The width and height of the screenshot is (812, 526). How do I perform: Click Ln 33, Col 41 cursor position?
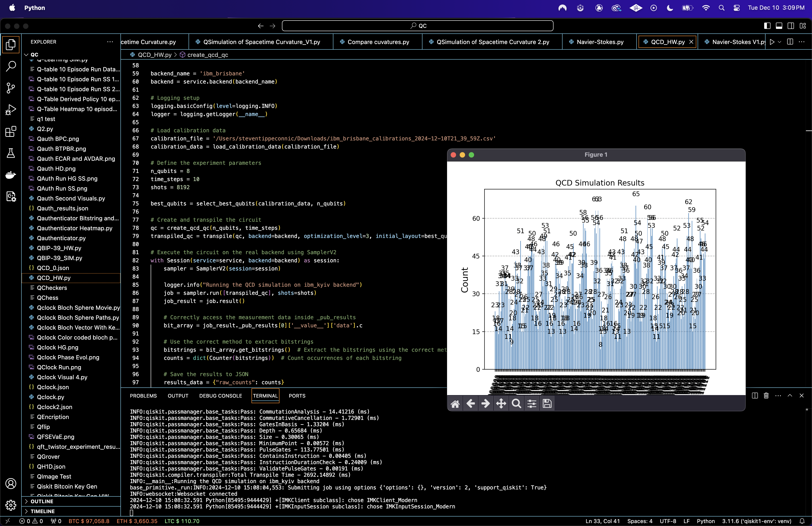(x=602, y=521)
